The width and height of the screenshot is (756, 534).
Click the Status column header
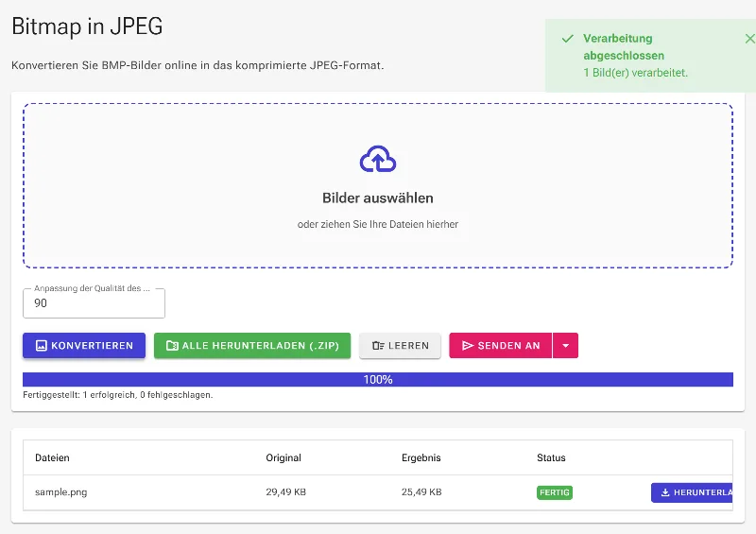[x=551, y=457]
